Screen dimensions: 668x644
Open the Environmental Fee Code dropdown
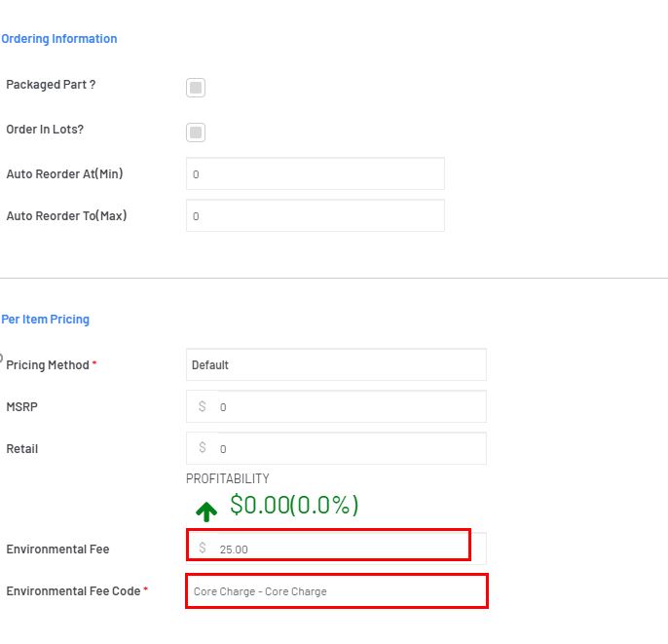coord(337,591)
